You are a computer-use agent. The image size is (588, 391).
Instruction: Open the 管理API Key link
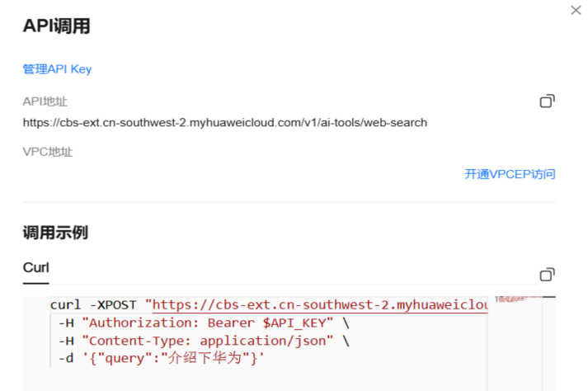(57, 69)
